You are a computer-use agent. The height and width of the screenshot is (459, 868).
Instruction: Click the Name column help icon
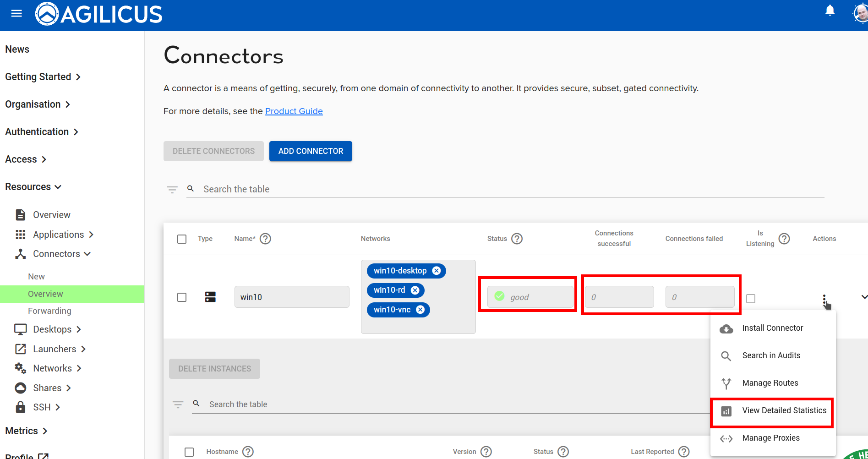[x=265, y=239]
